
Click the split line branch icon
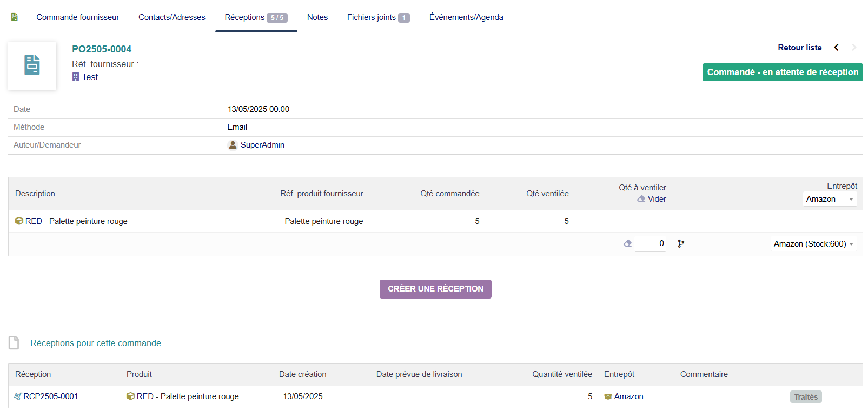click(x=681, y=244)
